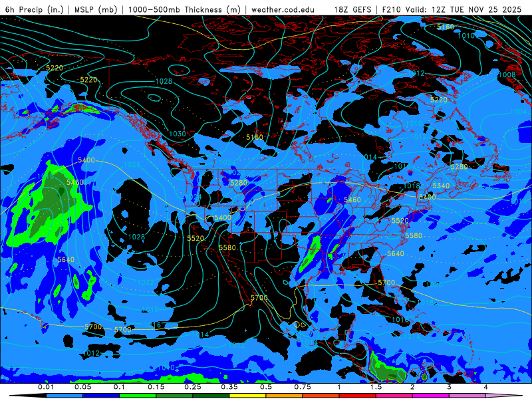Click the 0.01 legend value

[46, 387]
